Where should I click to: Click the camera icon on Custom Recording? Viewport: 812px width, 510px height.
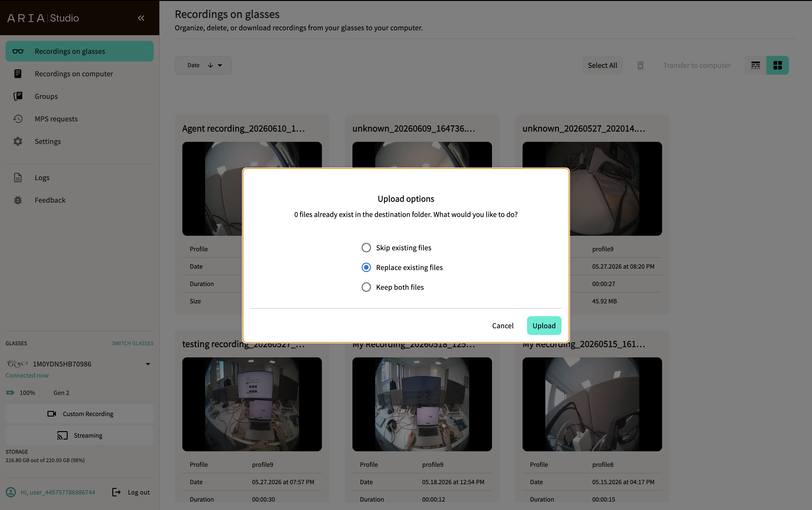52,413
